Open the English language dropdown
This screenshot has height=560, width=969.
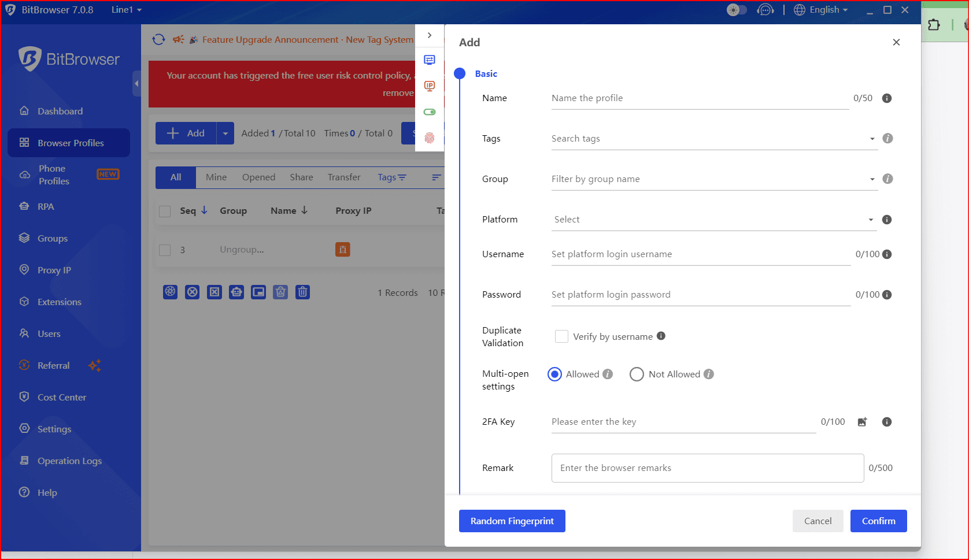click(x=821, y=10)
